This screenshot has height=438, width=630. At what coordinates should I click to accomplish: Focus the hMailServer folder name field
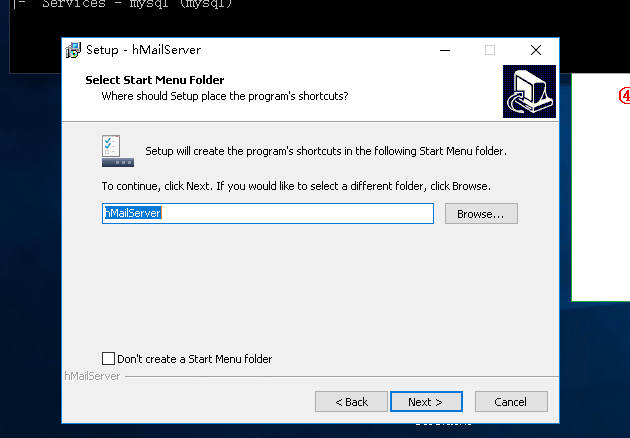coord(268,213)
